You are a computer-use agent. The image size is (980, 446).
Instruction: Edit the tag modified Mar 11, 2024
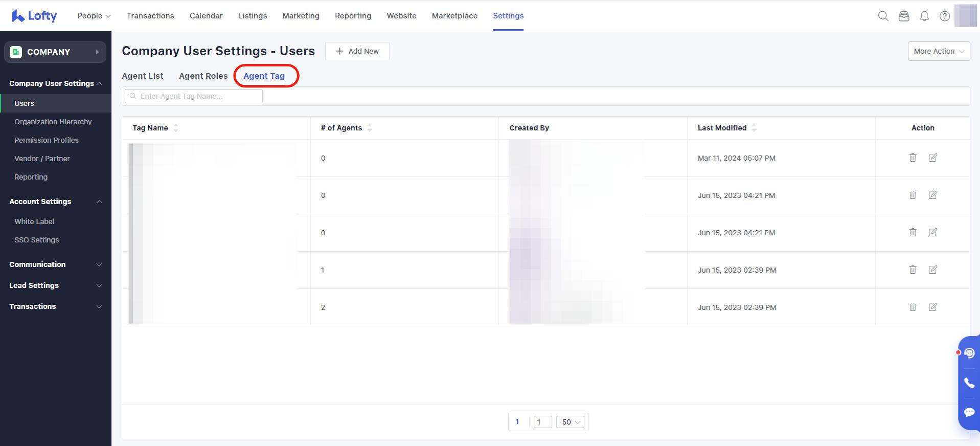tap(933, 158)
